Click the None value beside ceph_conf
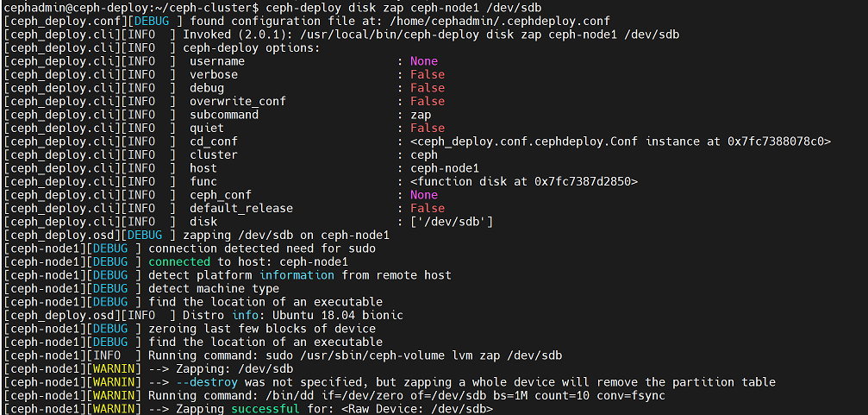The height and width of the screenshot is (415, 868). (424, 195)
